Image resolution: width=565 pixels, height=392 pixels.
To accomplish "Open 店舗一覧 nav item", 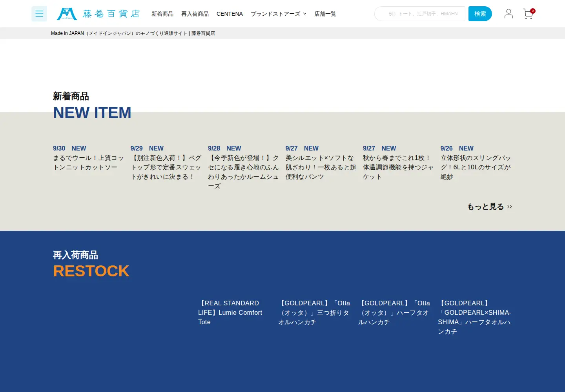I will (x=325, y=14).
